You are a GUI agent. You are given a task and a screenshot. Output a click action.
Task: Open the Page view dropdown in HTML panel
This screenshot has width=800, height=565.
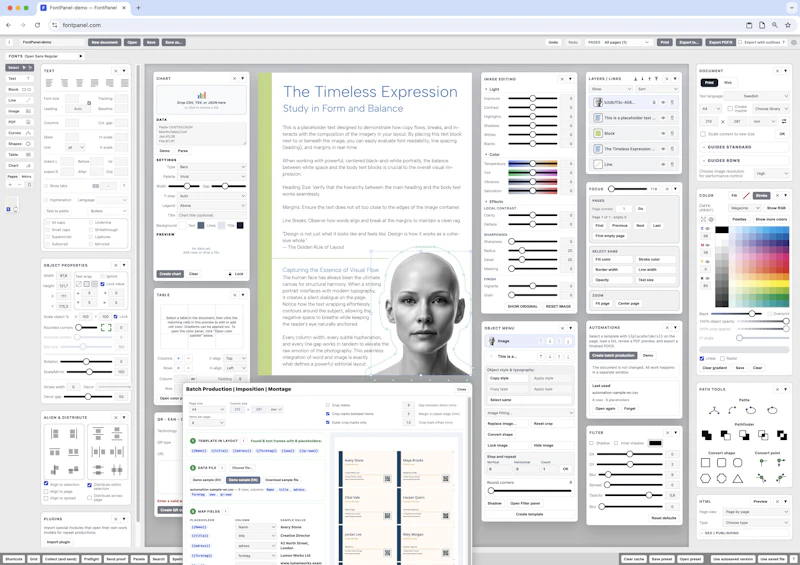(756, 512)
